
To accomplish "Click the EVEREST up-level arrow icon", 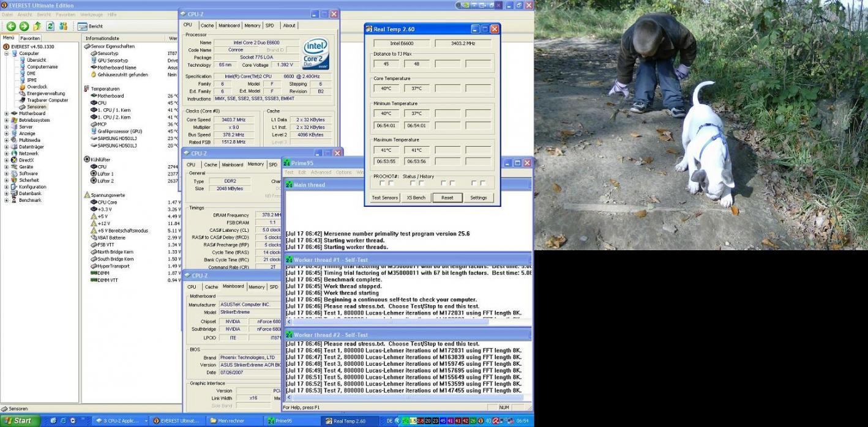I will [x=37, y=26].
